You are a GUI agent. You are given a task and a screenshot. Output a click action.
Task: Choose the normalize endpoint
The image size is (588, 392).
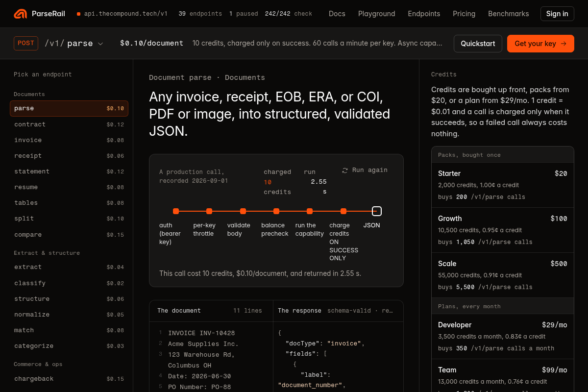pyautogui.click(x=69, y=315)
